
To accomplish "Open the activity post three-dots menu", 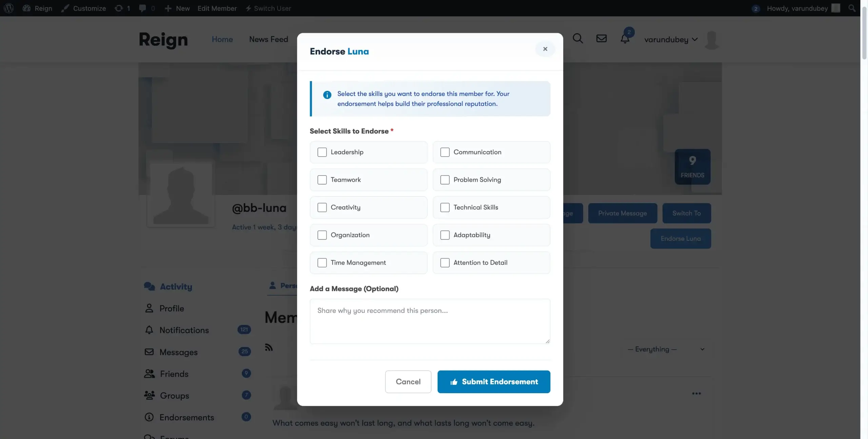I will (x=696, y=394).
